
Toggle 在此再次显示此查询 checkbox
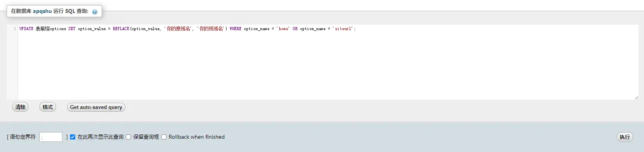click(x=72, y=137)
